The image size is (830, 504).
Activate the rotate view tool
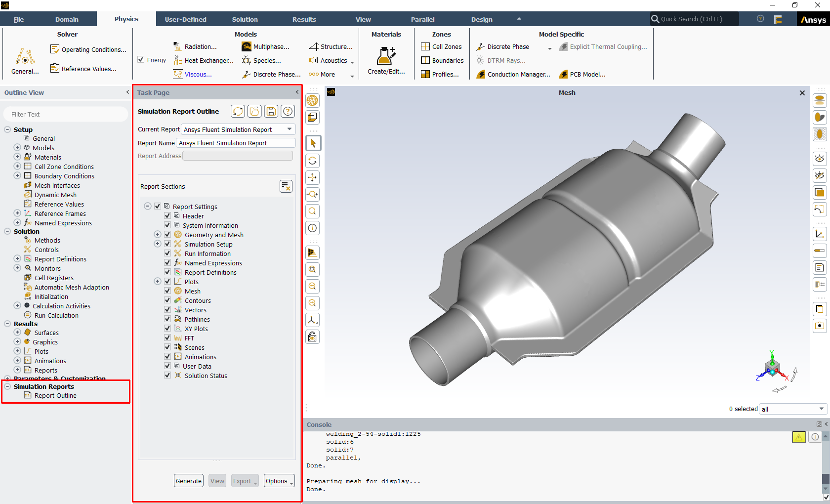tap(312, 161)
